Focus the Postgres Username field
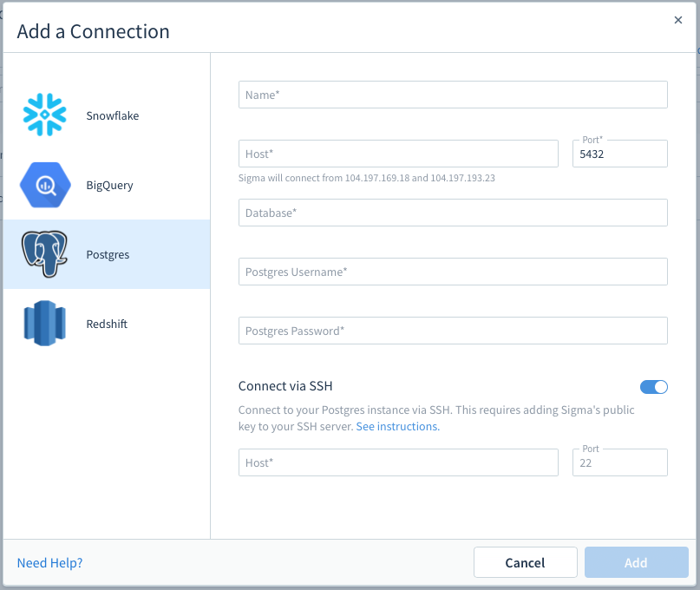The height and width of the screenshot is (590, 700). (x=453, y=272)
